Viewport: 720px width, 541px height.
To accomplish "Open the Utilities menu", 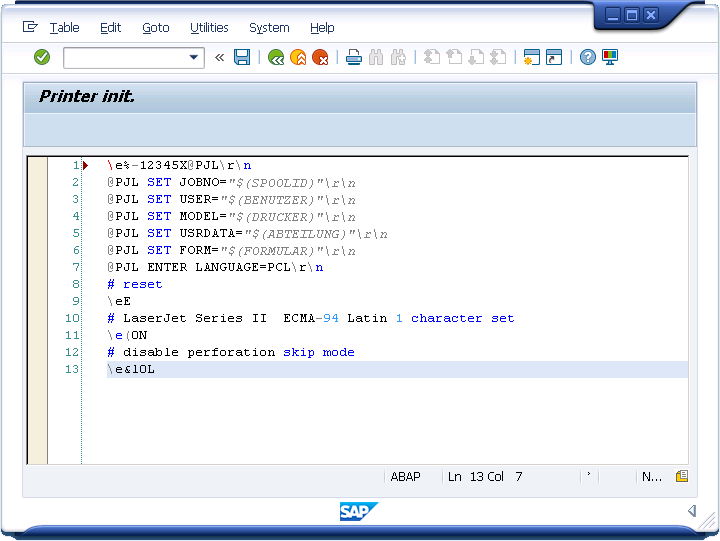I will tap(209, 28).
